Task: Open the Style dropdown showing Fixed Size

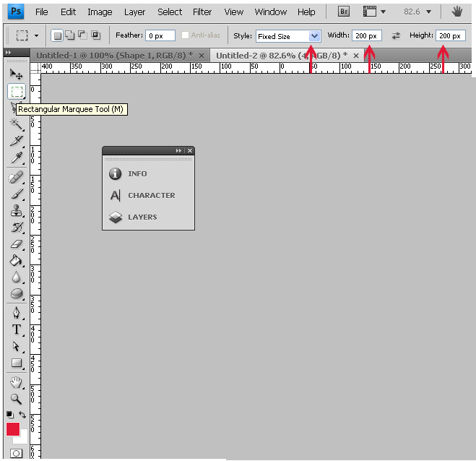Action: (x=288, y=36)
